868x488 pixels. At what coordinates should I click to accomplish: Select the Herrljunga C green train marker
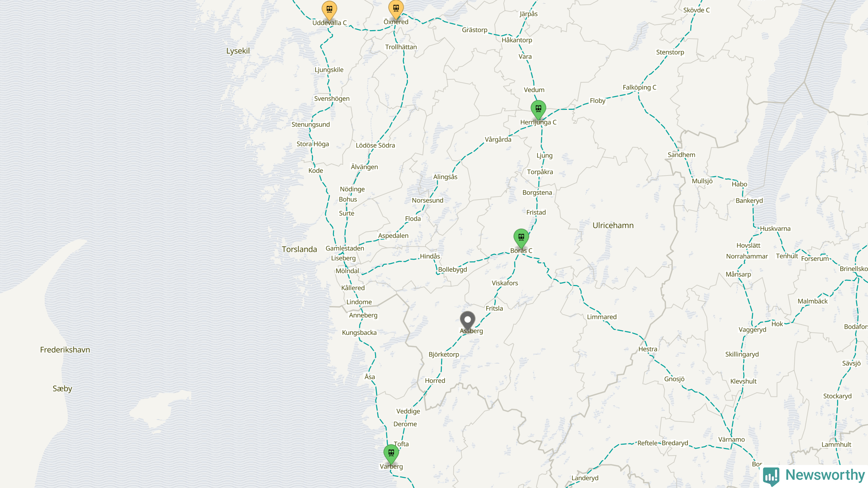click(538, 110)
